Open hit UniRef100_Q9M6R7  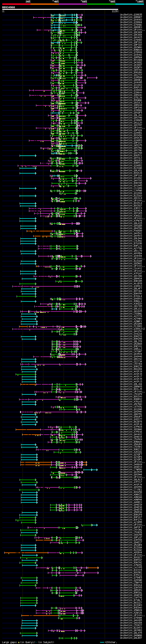131,17
